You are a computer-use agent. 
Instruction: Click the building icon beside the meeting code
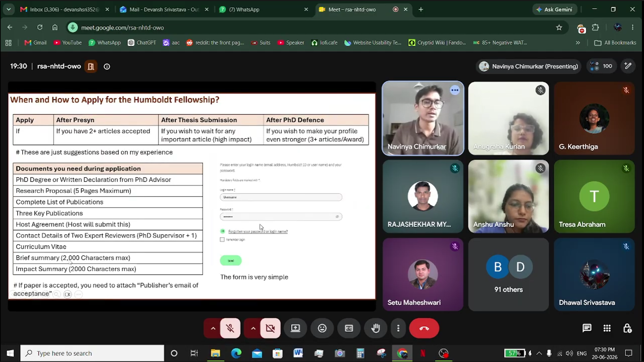[91, 67]
